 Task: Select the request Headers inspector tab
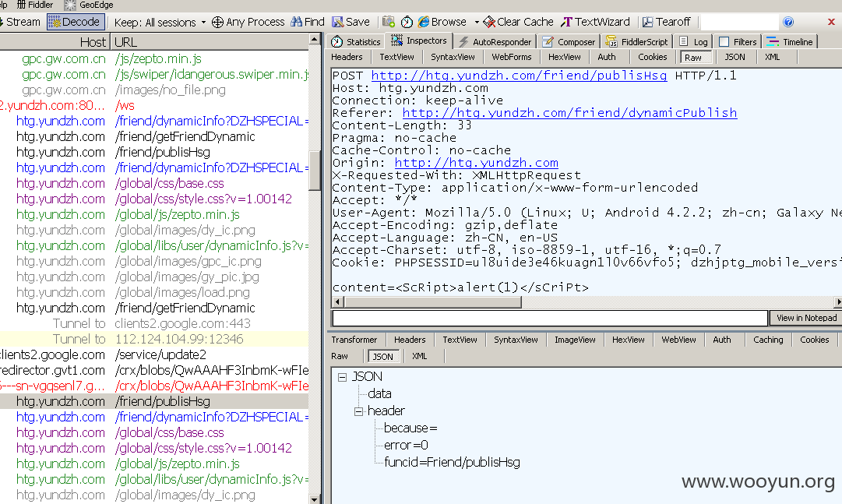click(x=347, y=57)
